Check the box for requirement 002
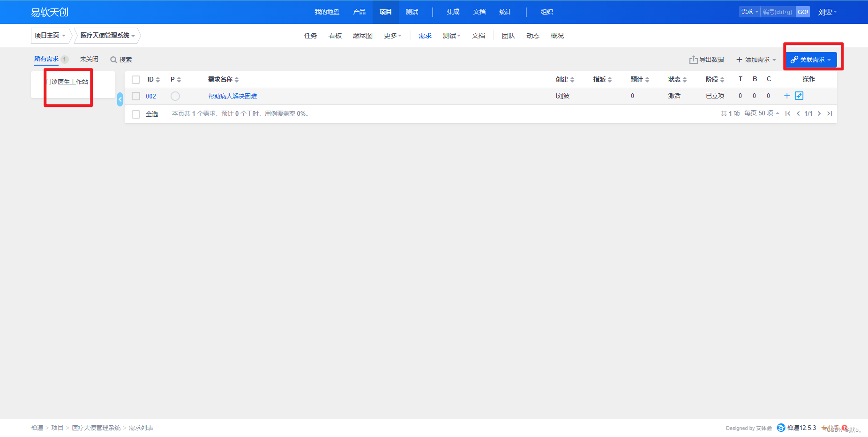This screenshot has width=868, height=437. tap(136, 96)
